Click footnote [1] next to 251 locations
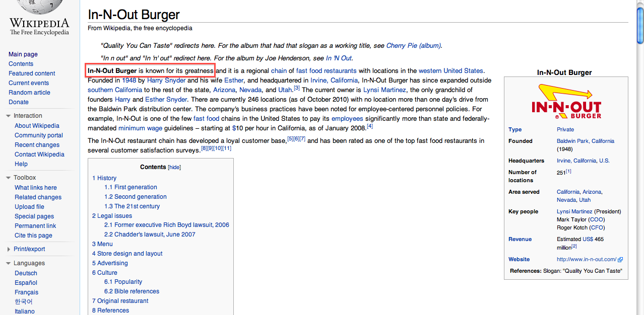 tap(568, 171)
